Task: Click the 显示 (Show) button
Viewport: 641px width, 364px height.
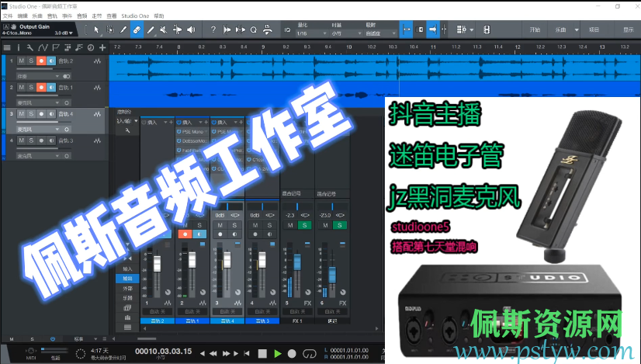Action: [x=629, y=29]
